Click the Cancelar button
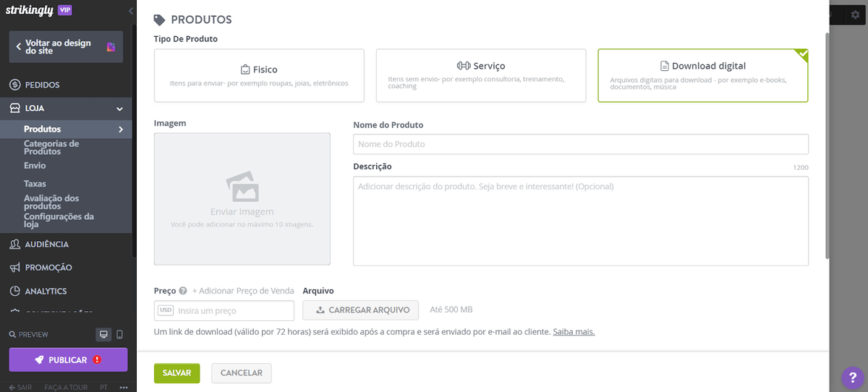 click(x=242, y=373)
